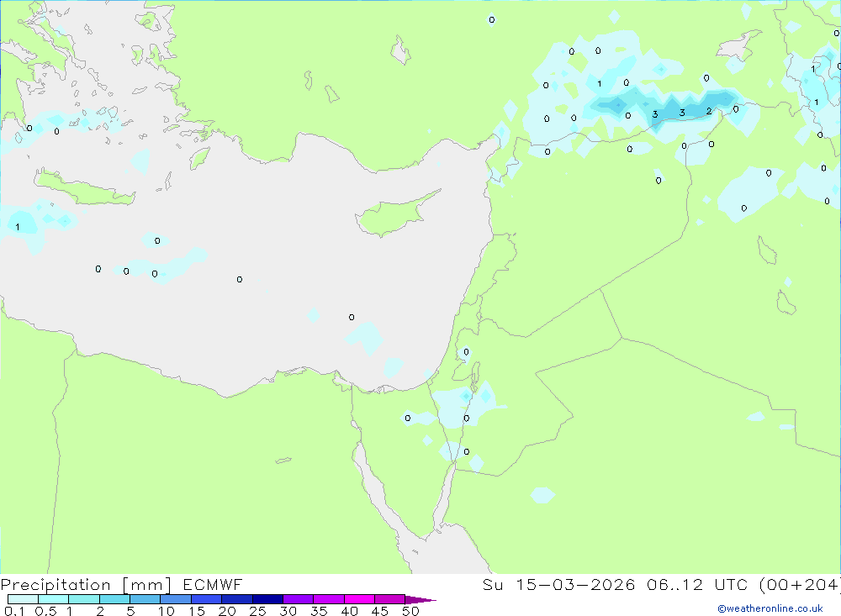Click the "Su 15-03-2026" date text
Screen dimensions: 841x616
pyautogui.click(x=558, y=584)
